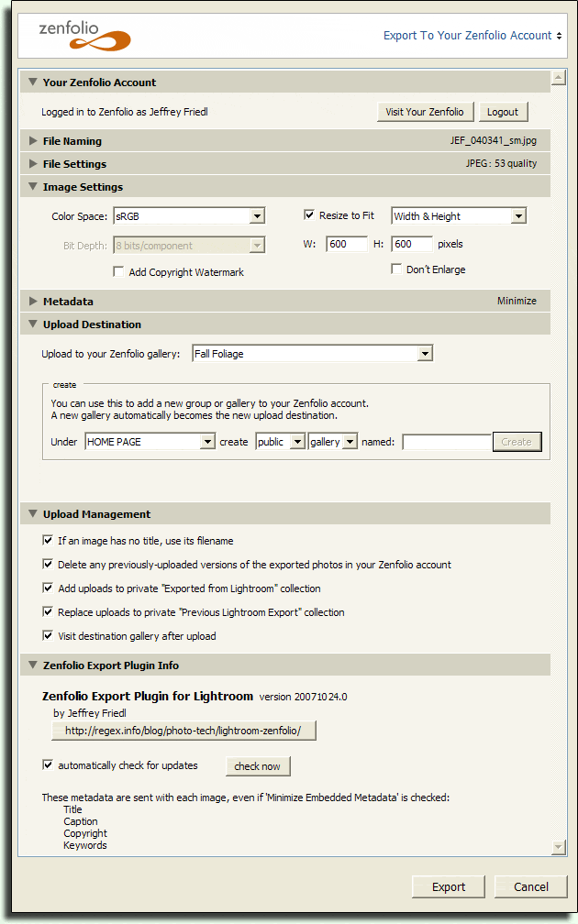578x924 pixels.
Task: Click the H height input field
Action: click(x=412, y=244)
